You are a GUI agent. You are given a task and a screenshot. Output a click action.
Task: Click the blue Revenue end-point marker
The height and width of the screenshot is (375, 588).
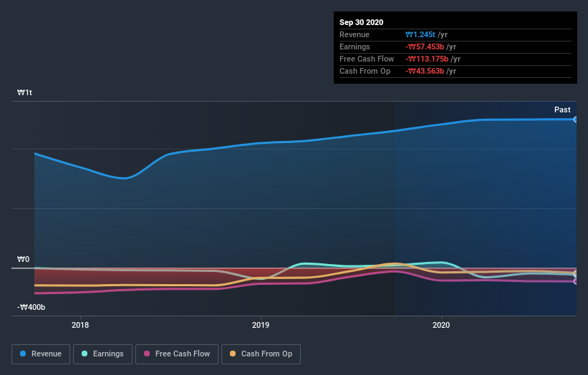[x=575, y=120]
